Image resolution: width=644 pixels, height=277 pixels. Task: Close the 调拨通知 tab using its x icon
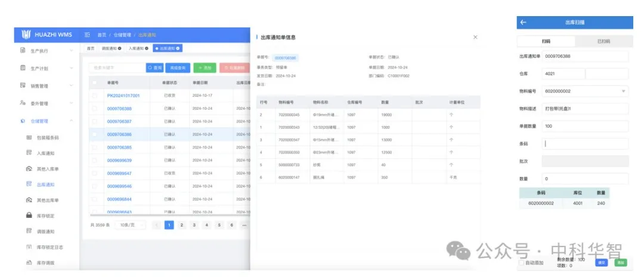(x=120, y=48)
